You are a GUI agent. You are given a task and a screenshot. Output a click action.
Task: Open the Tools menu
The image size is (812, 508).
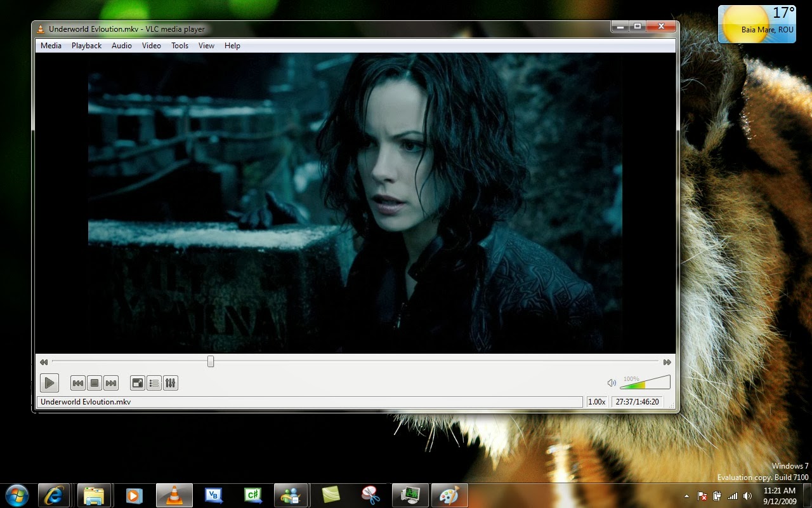pos(180,46)
